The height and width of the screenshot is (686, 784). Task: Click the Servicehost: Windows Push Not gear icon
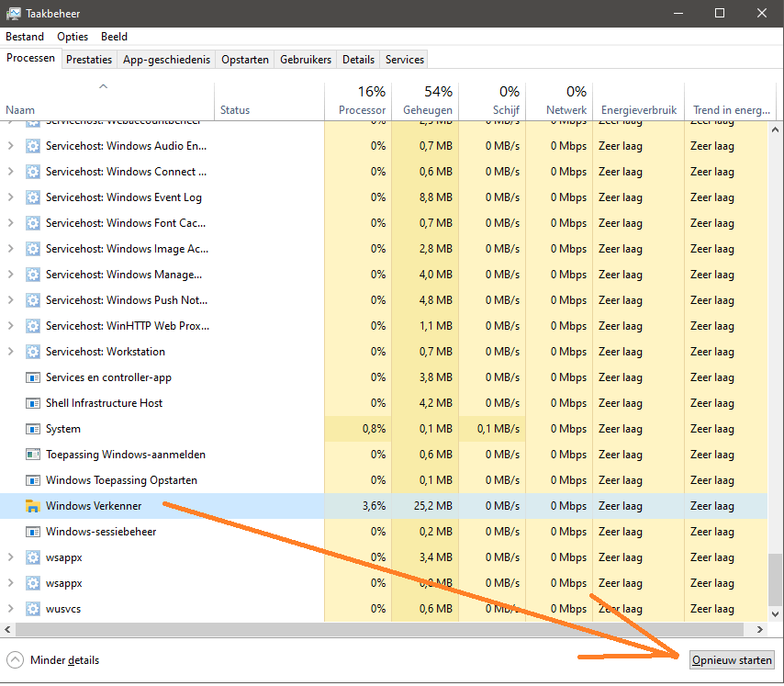tap(32, 300)
